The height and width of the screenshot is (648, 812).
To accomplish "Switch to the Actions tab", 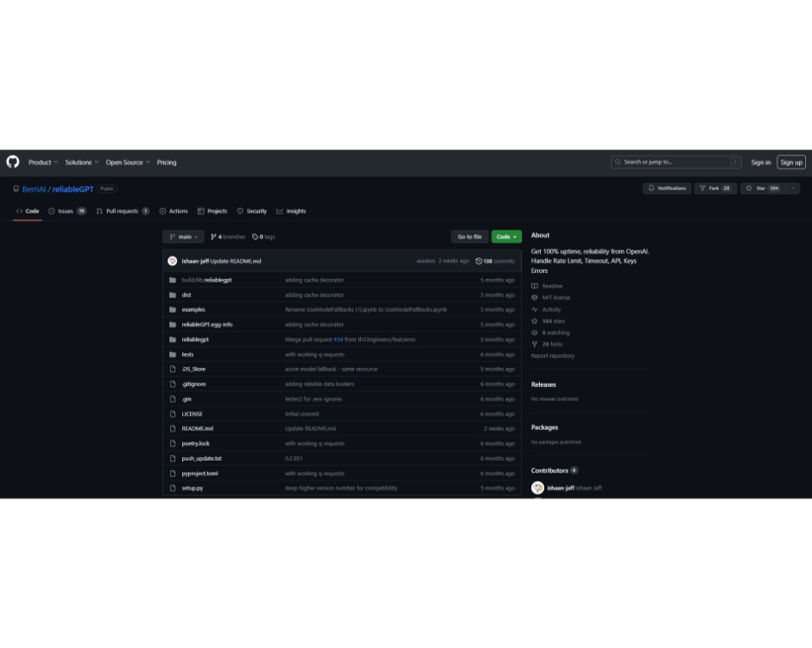I will [174, 212].
